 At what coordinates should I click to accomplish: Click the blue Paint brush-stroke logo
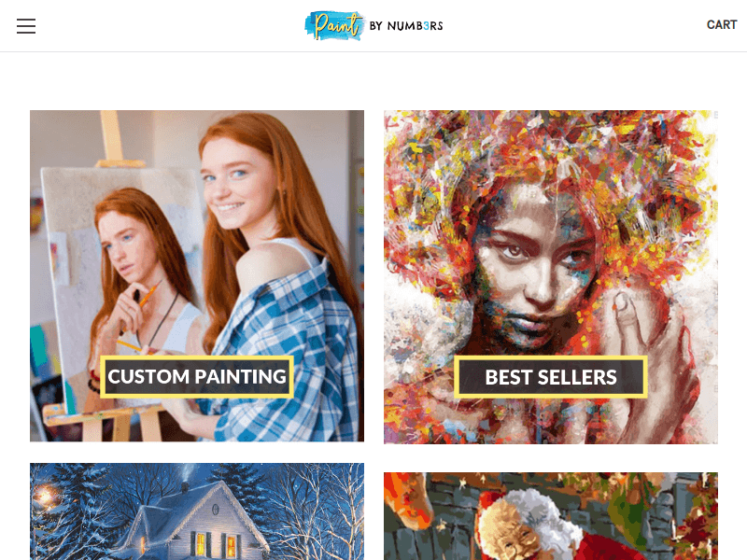[334, 25]
